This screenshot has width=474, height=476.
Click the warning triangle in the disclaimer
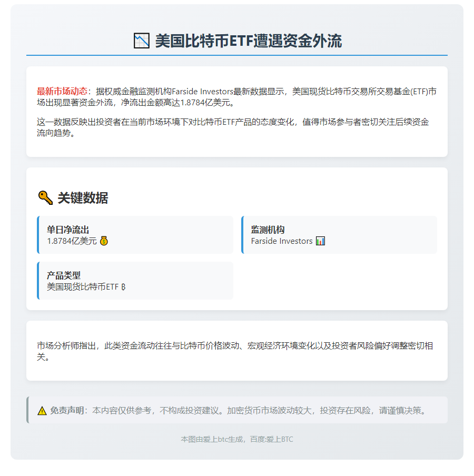(41, 410)
